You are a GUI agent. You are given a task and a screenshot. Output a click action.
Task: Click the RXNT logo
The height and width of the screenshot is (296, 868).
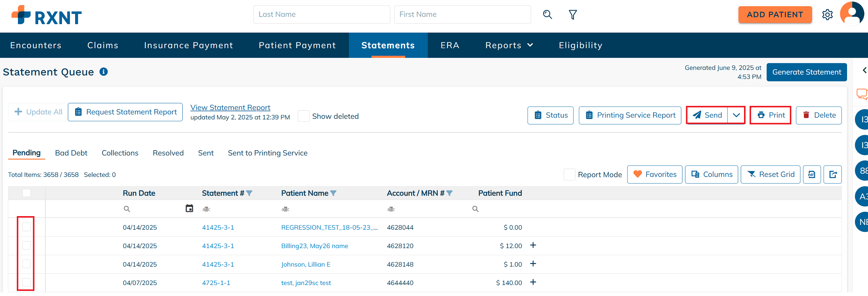click(47, 15)
